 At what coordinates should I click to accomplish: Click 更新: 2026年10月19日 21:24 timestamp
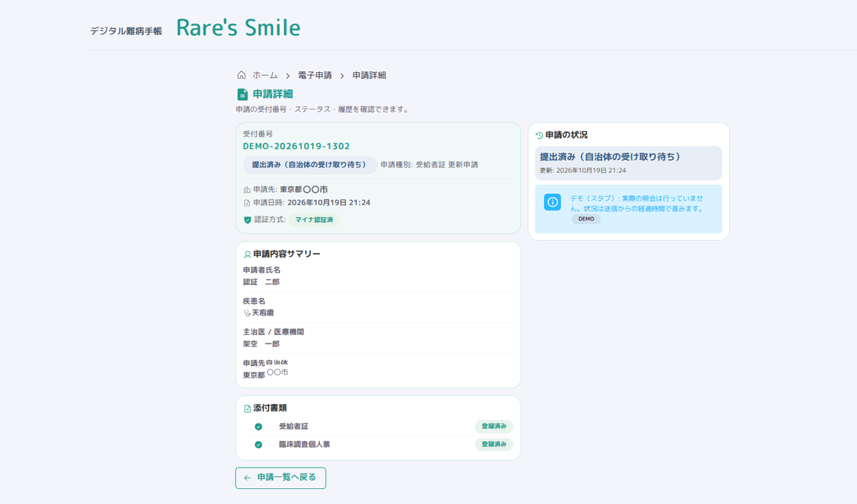tap(583, 171)
